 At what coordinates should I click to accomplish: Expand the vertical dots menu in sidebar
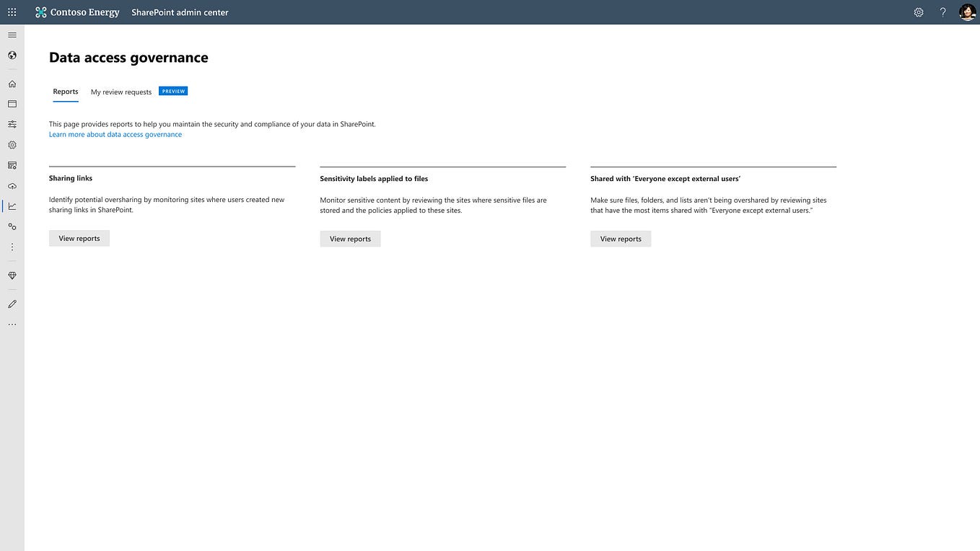tap(12, 247)
